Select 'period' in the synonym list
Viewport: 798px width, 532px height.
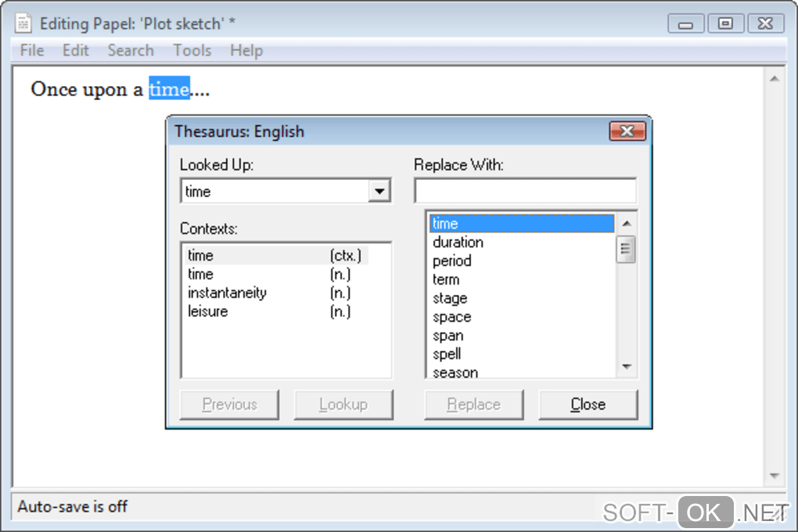pos(452,261)
